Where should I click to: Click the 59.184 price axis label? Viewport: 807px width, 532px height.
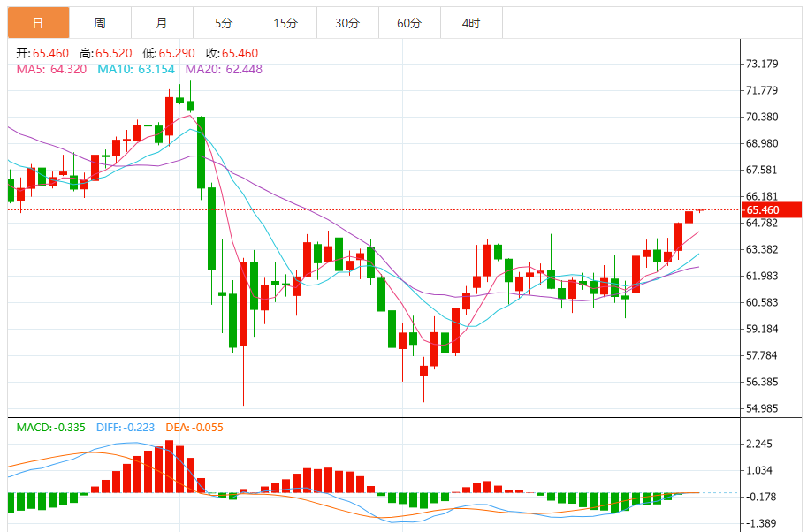tap(762, 329)
